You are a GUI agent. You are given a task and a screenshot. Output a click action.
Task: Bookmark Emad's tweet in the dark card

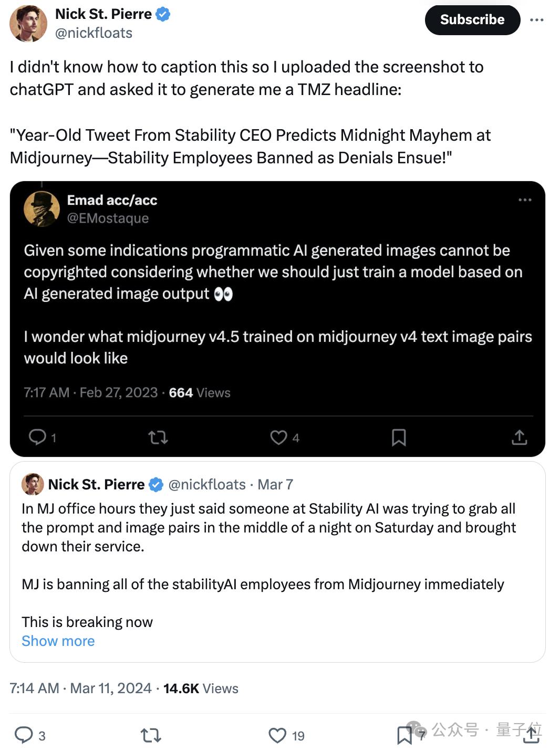coord(399,437)
